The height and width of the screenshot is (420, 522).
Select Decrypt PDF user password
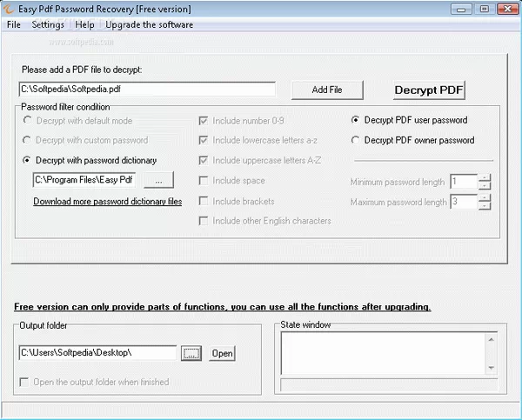click(356, 120)
